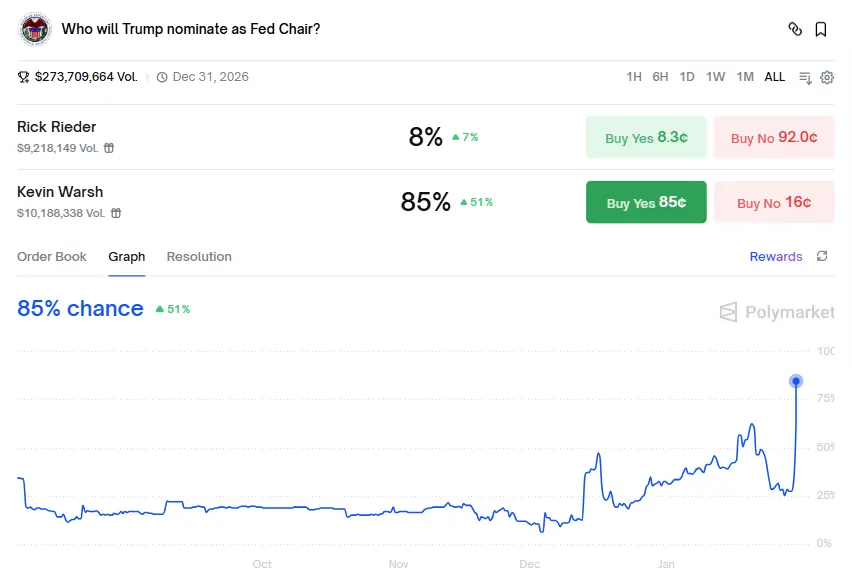This screenshot has height=585, width=852.
Task: Set chart range to 1H
Action: point(634,77)
